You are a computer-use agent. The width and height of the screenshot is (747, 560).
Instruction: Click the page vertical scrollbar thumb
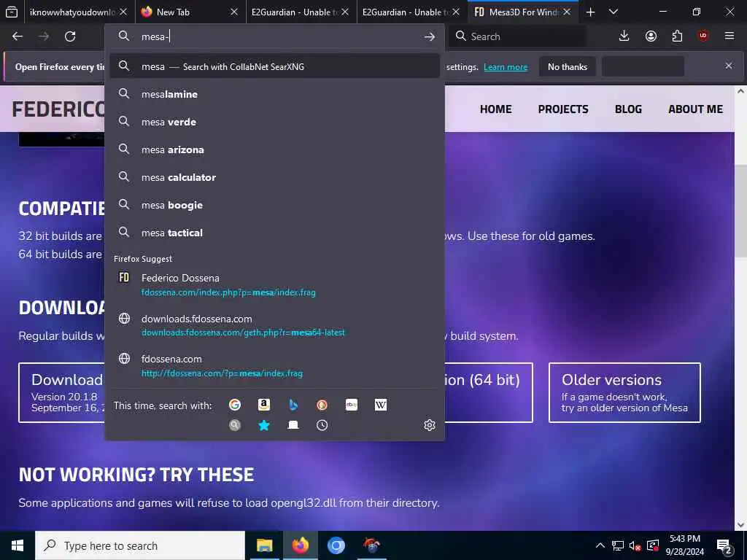(x=741, y=211)
